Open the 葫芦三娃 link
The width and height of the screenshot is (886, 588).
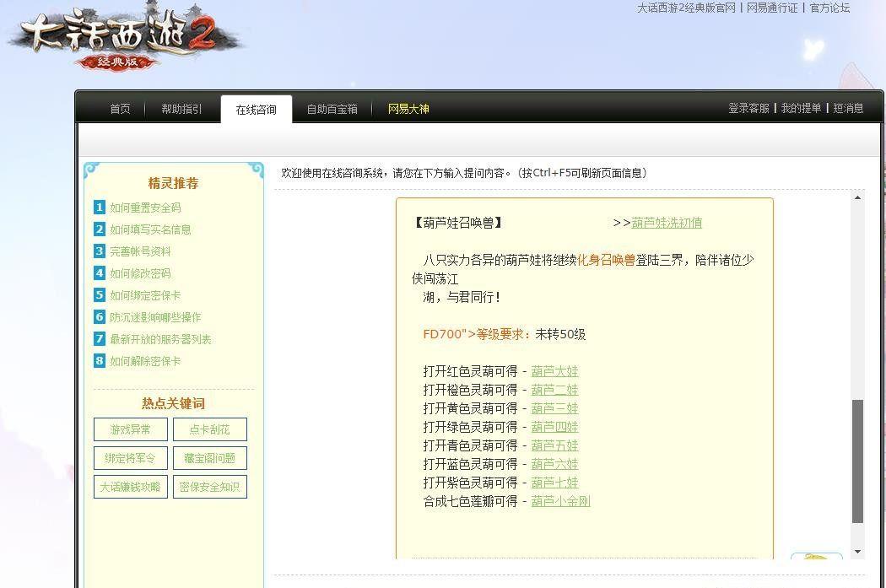[555, 409]
